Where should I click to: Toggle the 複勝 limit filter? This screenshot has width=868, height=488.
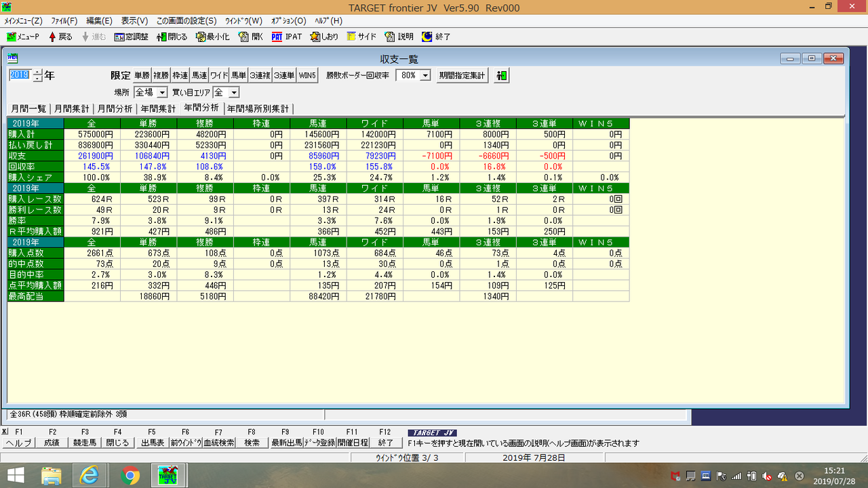coord(161,75)
